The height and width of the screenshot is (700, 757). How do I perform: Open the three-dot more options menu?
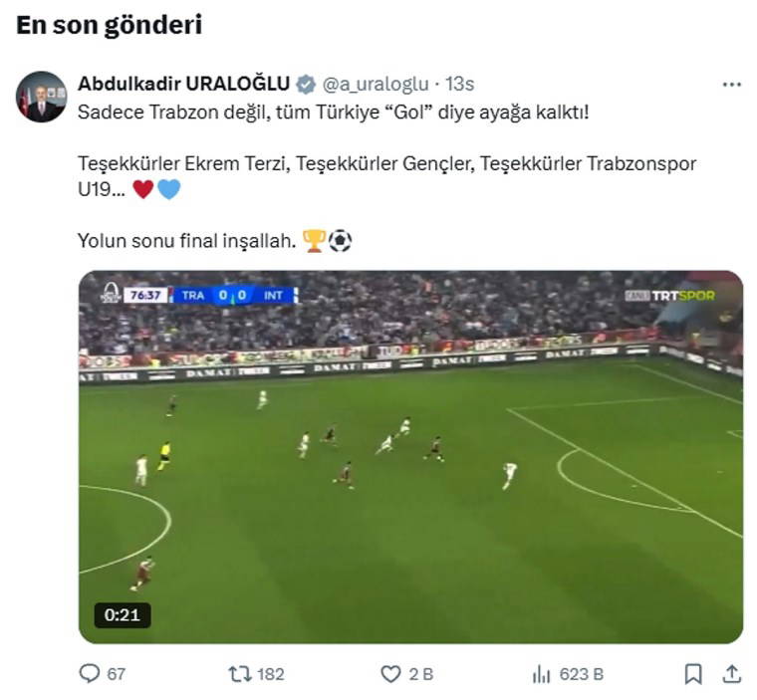pos(732,84)
